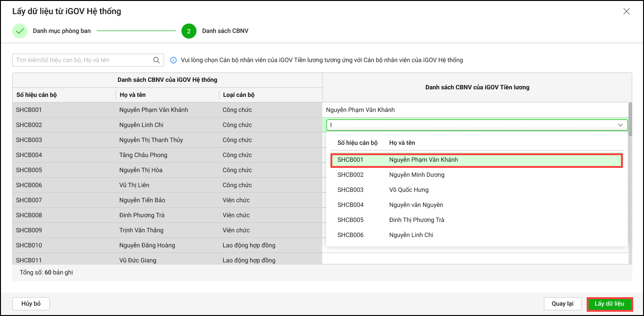Choose SHCB006 Nguyễn Linh Chi option

coord(411,235)
